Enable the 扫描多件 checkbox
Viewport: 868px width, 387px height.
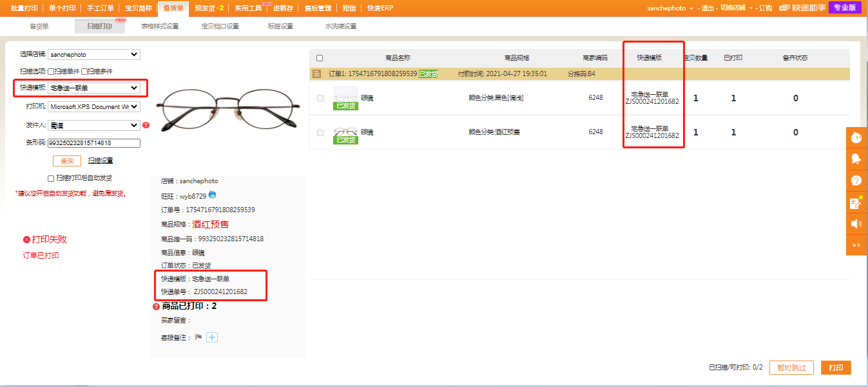(84, 72)
